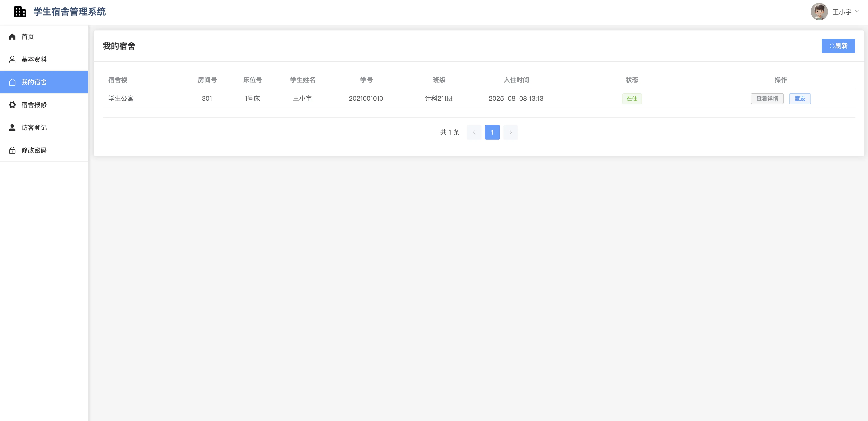Click the home icon beside 首页
Screen dimensions: 868x421
(x=13, y=37)
